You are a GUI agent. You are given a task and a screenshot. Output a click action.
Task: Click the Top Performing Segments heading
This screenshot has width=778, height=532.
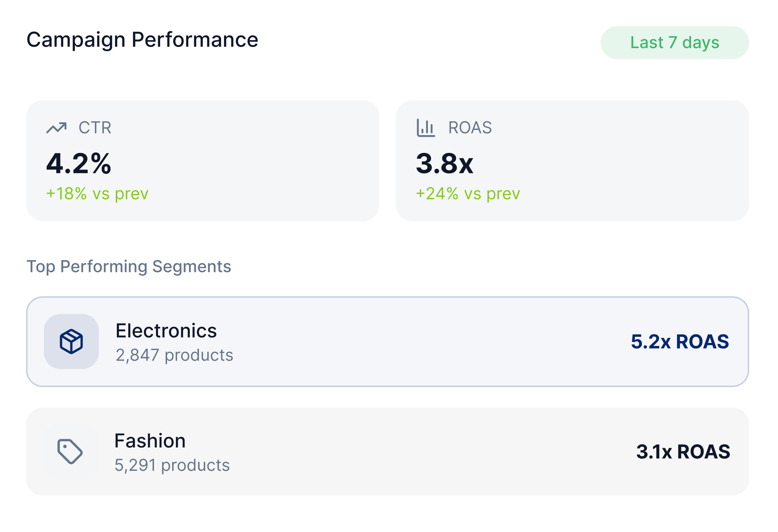point(129,266)
